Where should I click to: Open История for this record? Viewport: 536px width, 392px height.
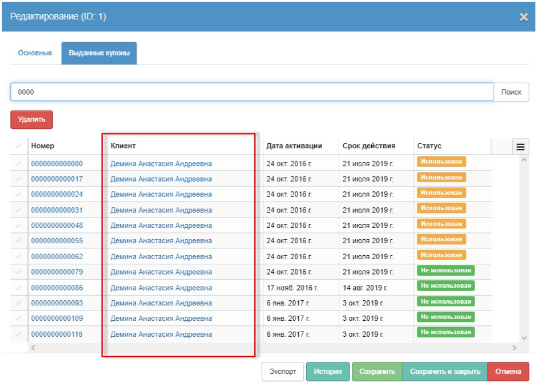[x=327, y=371]
